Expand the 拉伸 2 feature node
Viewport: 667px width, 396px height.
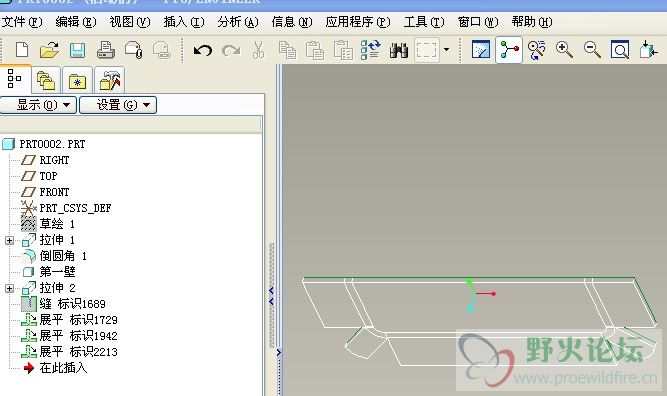9,288
